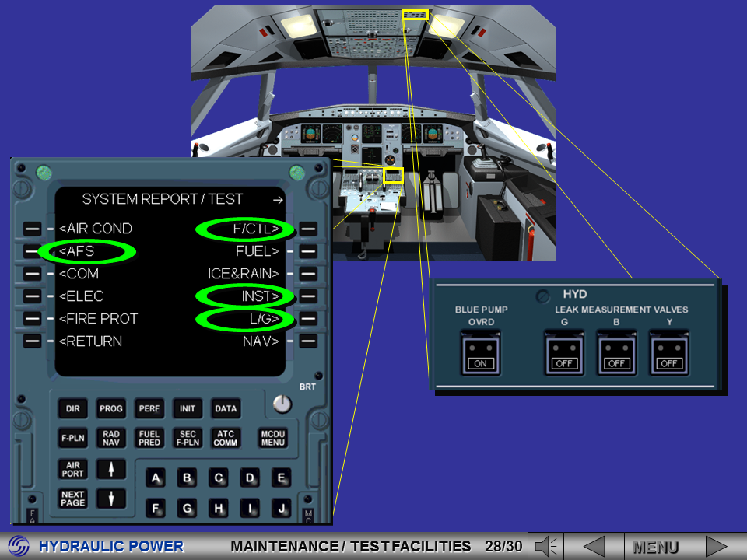This screenshot has height=560, width=747.
Task: Open the F-PLN page on the MCDU
Action: click(x=72, y=438)
